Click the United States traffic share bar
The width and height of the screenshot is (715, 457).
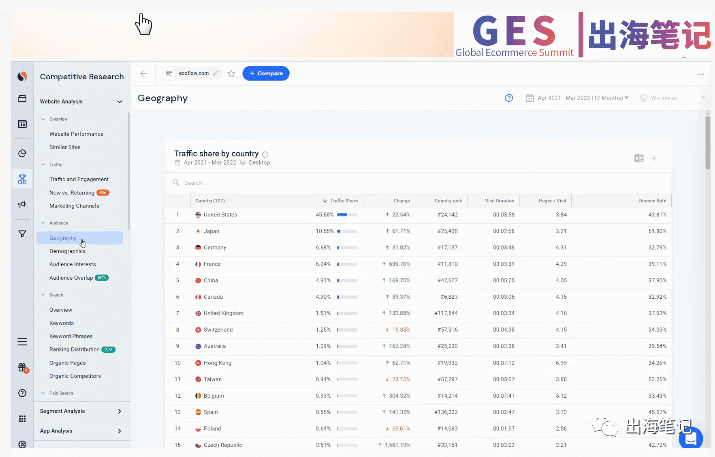[347, 215]
